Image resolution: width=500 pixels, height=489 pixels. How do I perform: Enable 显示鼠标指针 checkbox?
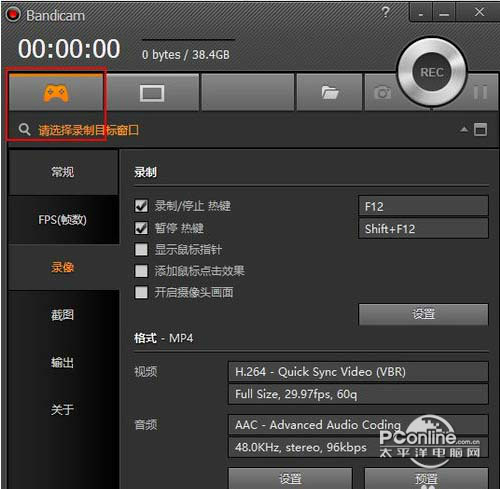coord(141,249)
